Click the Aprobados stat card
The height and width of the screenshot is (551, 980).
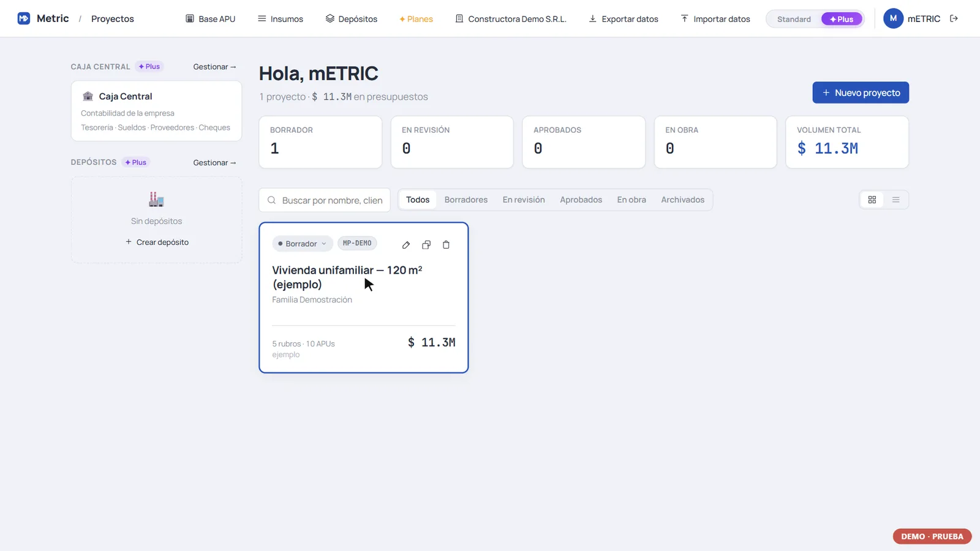[x=584, y=142]
